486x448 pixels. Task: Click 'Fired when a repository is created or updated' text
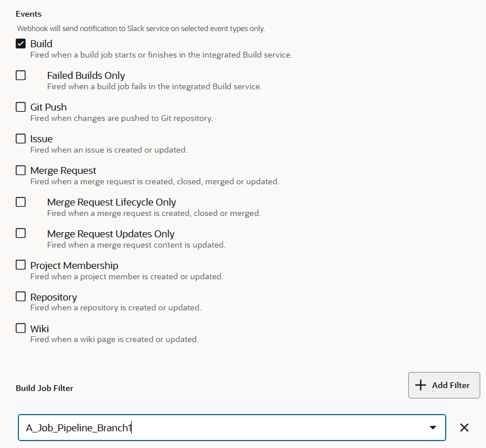[116, 307]
